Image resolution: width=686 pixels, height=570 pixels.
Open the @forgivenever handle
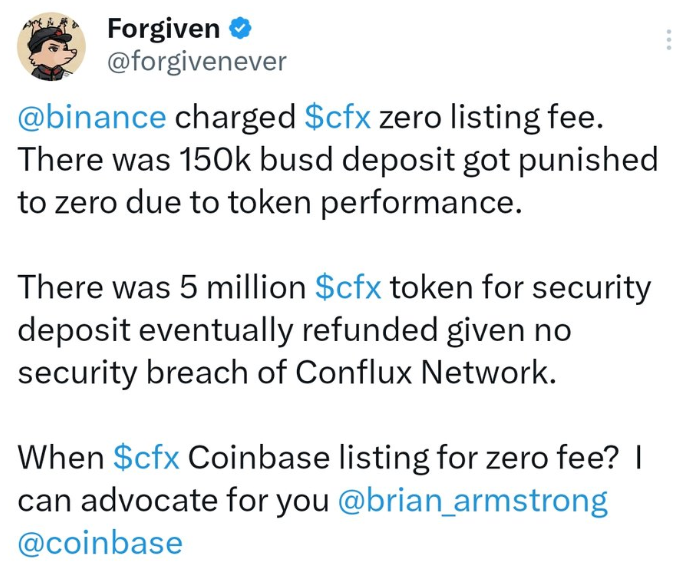pos(197,62)
